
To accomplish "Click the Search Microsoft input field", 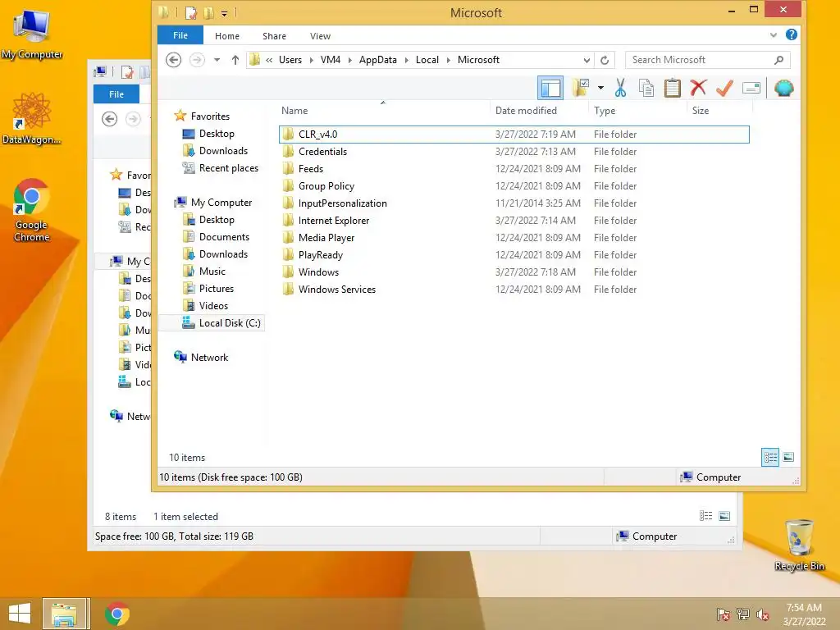I will point(699,60).
